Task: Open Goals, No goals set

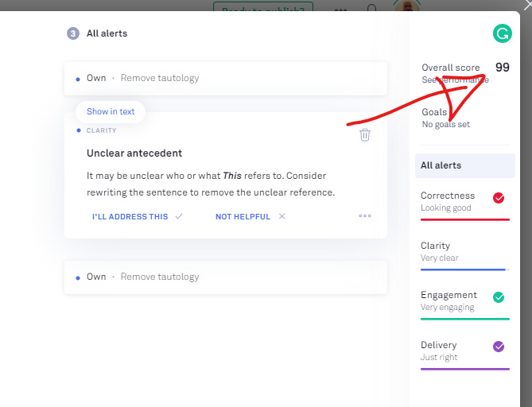Action: pos(446,118)
